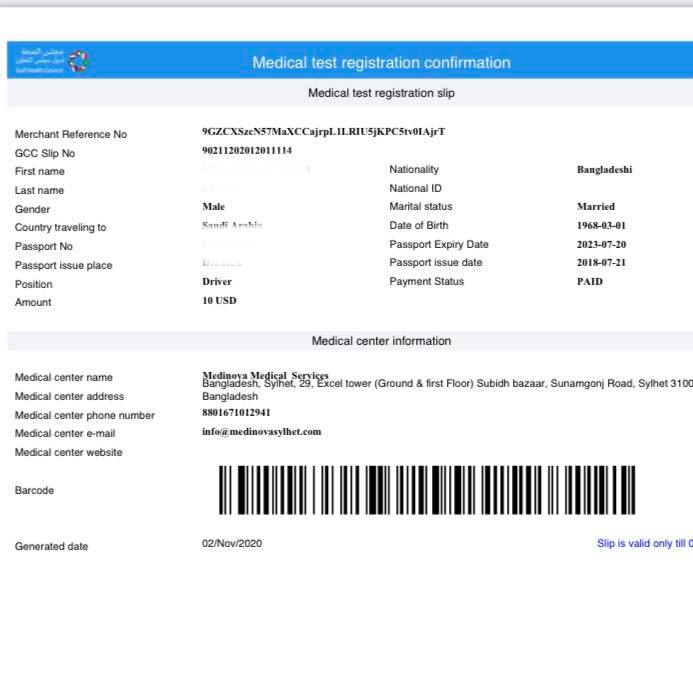Click the Medical test registration slip heading
The image size is (693, 693).
[381, 93]
